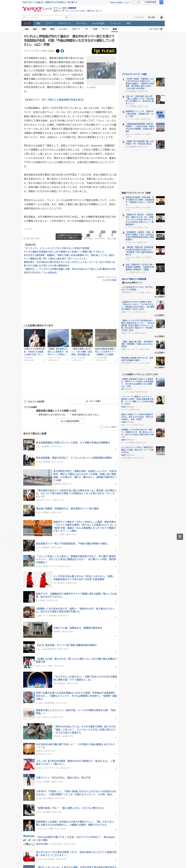Open 王者マリニン article link
This screenshot has width=186, height=868.
click(63, 777)
